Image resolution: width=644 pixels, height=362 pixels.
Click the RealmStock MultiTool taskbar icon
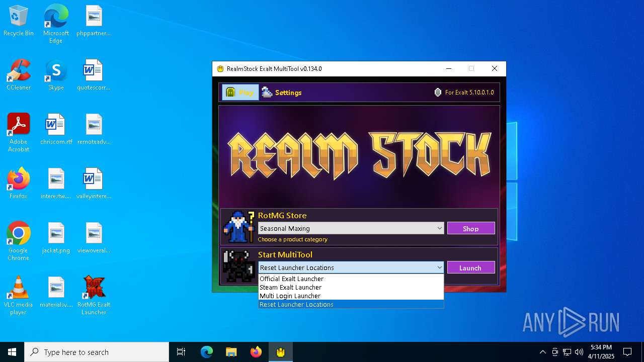[x=281, y=352]
